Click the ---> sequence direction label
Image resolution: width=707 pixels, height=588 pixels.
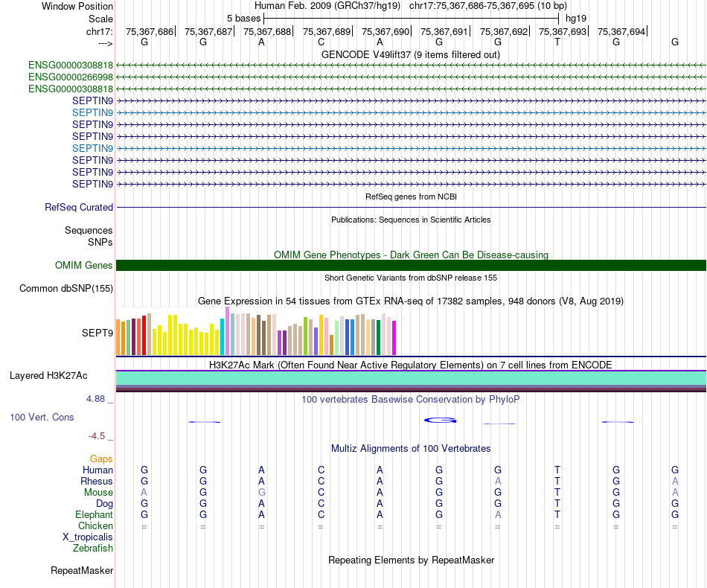[x=105, y=43]
